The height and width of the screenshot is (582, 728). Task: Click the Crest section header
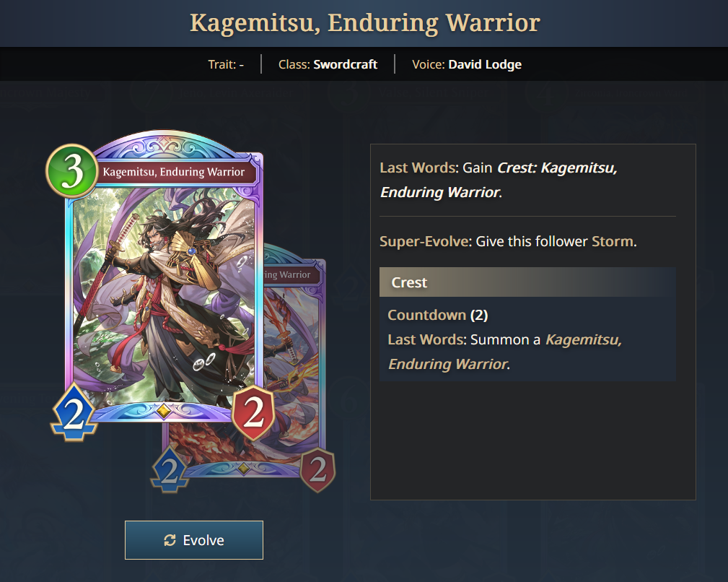527,282
